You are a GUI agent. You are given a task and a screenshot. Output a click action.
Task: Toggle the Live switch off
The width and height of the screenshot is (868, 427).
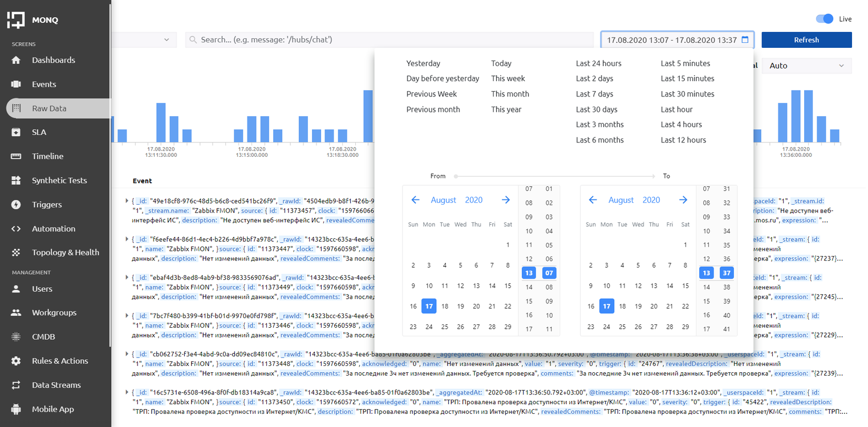point(825,19)
